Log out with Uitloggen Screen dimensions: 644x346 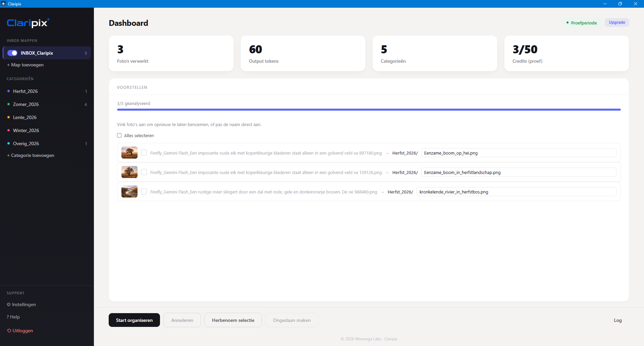pos(20,331)
